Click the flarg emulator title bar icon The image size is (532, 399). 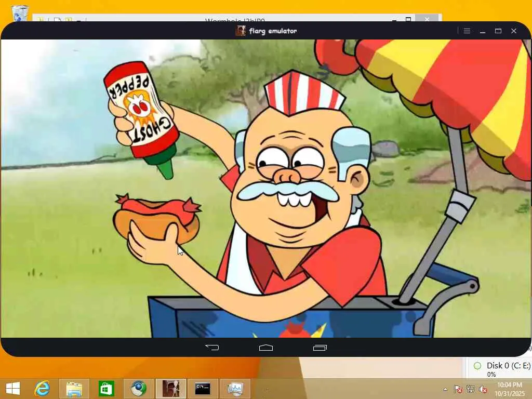pyautogui.click(x=241, y=31)
